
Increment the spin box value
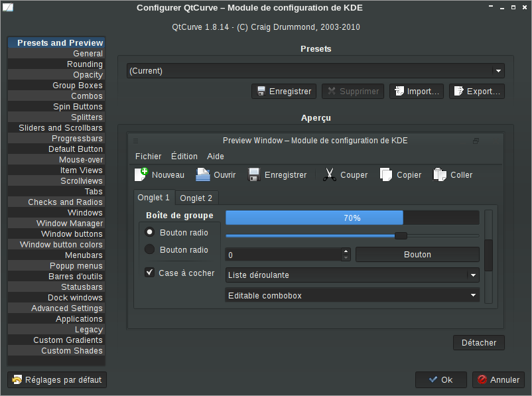[346, 251]
